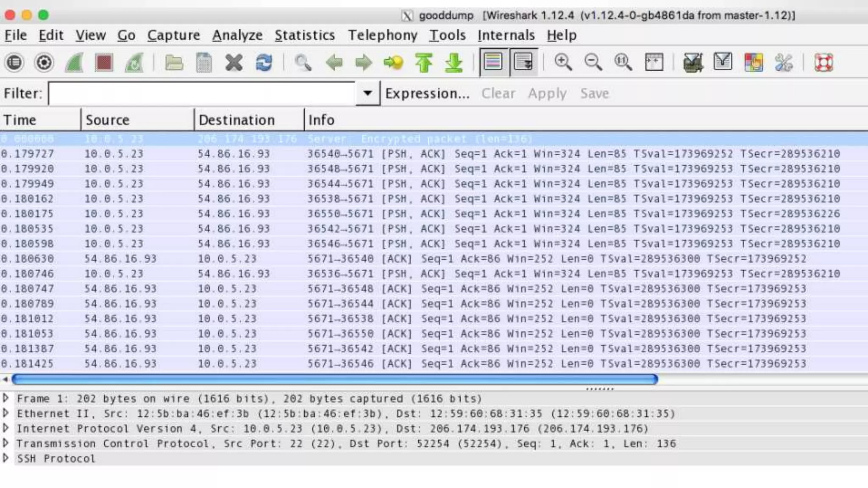Start capture with green shark fin

click(x=74, y=63)
